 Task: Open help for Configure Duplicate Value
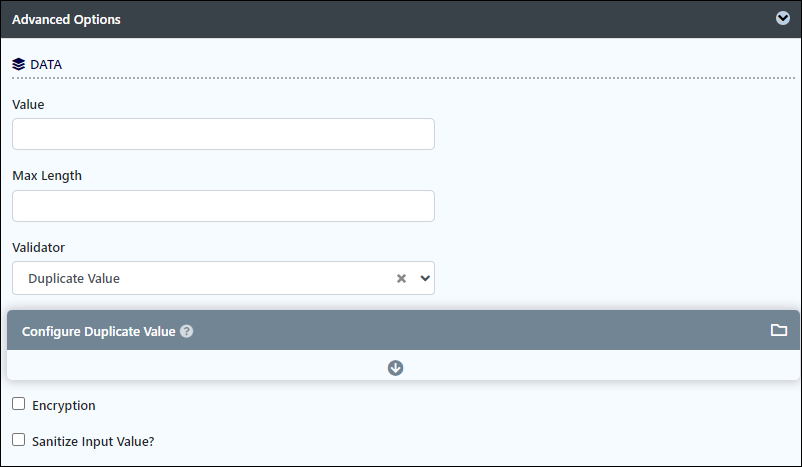point(187,331)
